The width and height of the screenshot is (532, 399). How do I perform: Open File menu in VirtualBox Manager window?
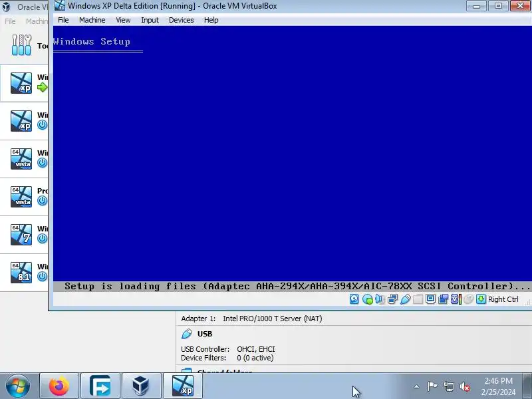[10, 21]
